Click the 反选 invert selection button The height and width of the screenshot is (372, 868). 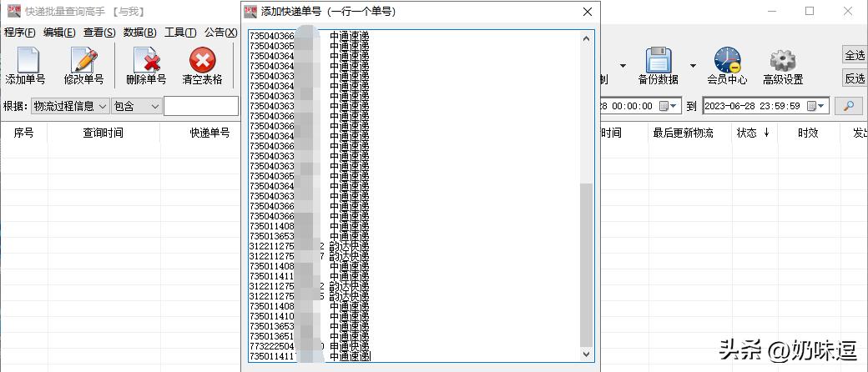click(854, 78)
